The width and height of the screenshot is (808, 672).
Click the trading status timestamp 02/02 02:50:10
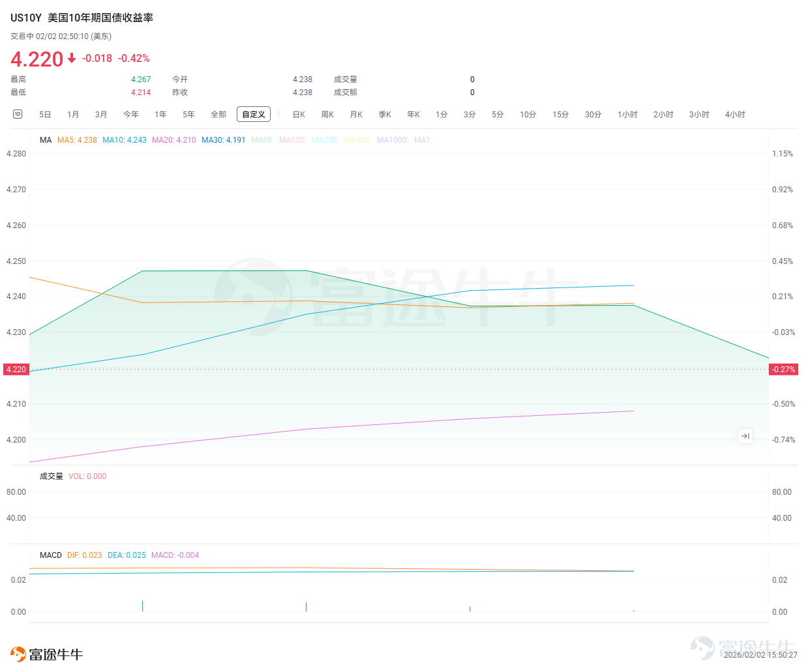[62, 37]
